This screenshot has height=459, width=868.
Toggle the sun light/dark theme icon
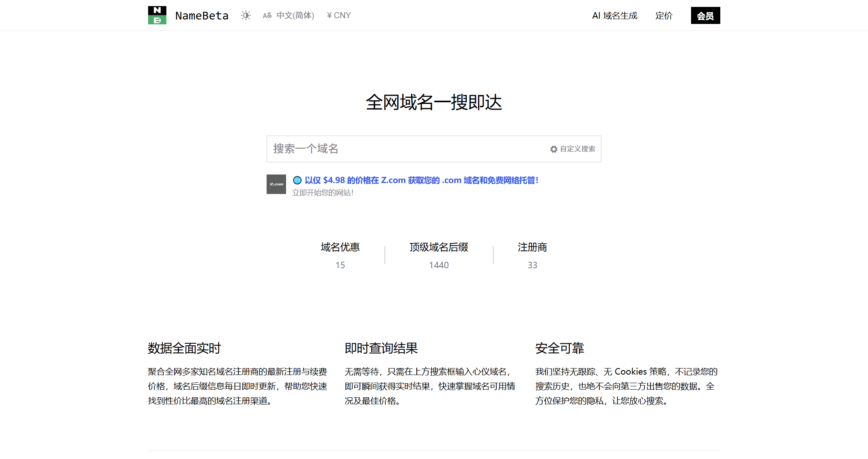[246, 15]
